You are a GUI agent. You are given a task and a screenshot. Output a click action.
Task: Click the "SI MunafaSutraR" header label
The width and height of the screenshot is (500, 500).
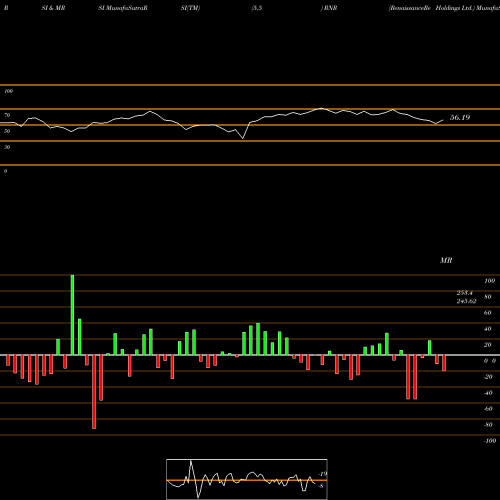pyautogui.click(x=123, y=8)
